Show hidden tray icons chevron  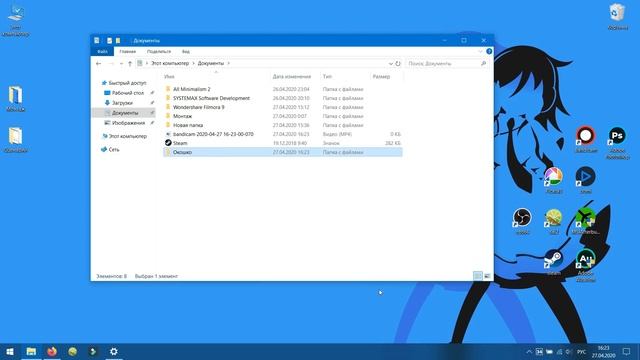pyautogui.click(x=529, y=351)
